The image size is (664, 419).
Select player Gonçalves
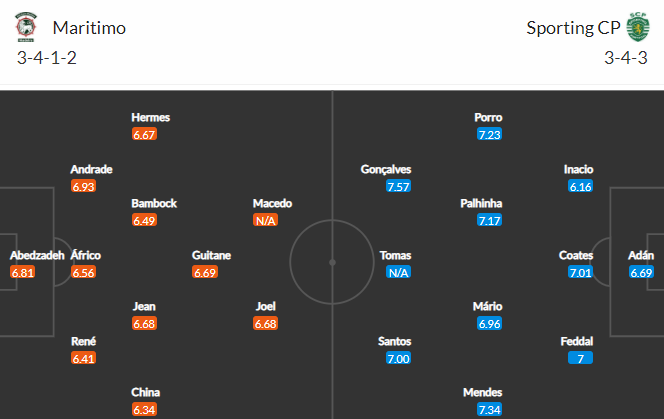[386, 169]
